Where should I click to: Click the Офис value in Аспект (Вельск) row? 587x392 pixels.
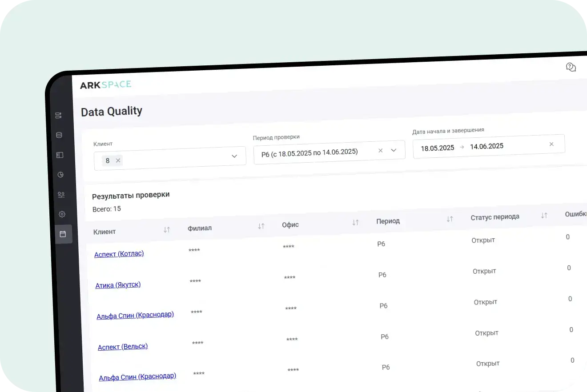tap(292, 340)
